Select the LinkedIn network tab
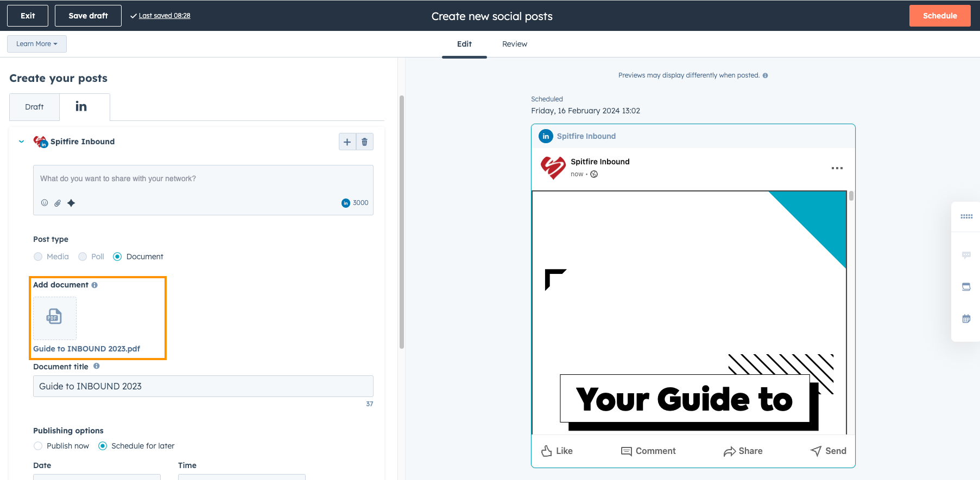 (85, 107)
